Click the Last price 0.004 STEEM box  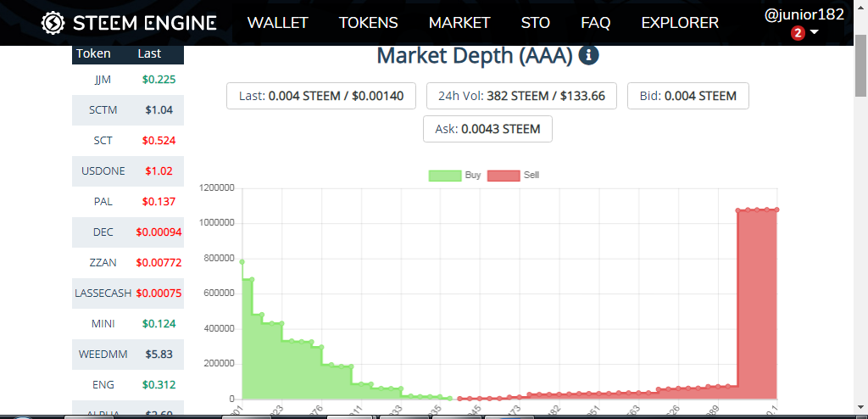pyautogui.click(x=321, y=96)
